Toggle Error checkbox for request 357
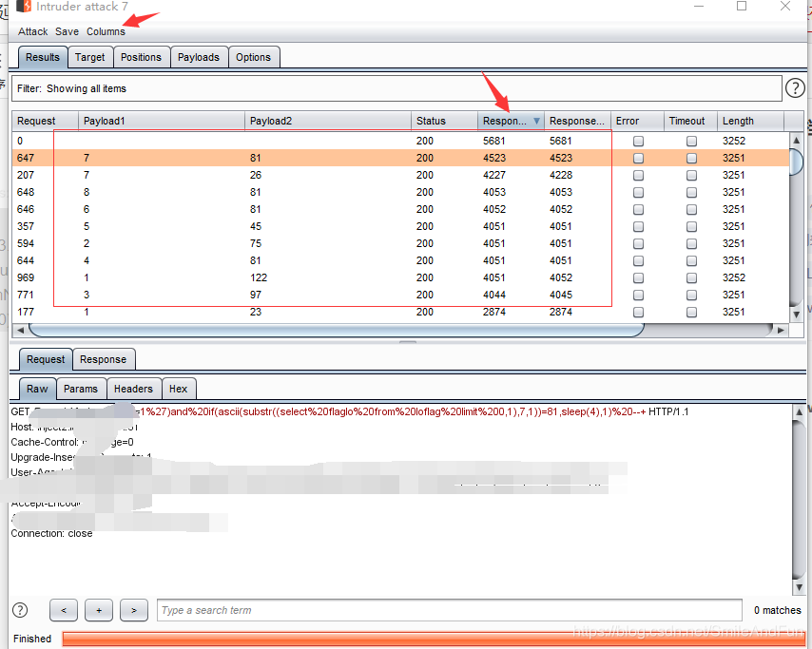Image resolution: width=812 pixels, height=649 pixels. (x=639, y=226)
